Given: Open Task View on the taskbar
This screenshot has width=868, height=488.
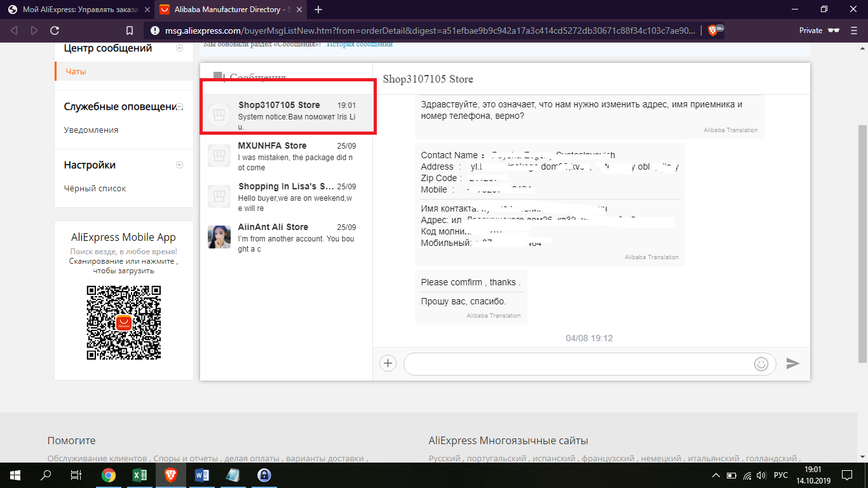Looking at the screenshot, I should pyautogui.click(x=76, y=475).
